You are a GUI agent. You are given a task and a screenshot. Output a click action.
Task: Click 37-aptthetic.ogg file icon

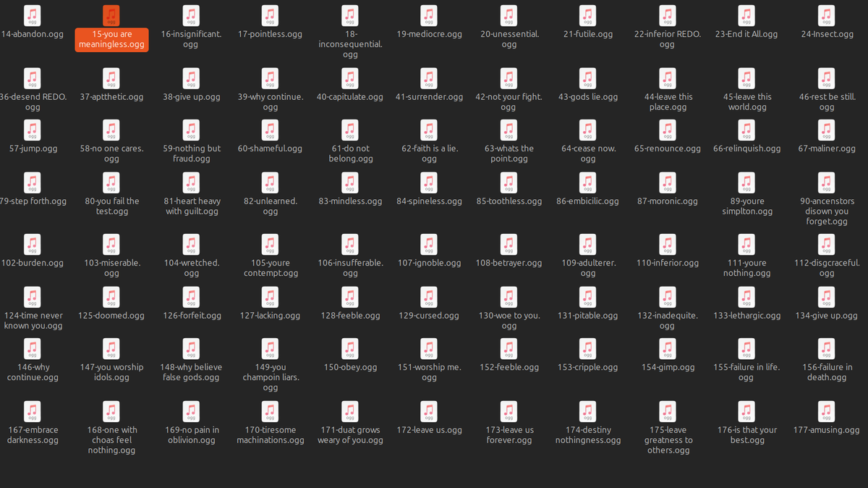(111, 77)
